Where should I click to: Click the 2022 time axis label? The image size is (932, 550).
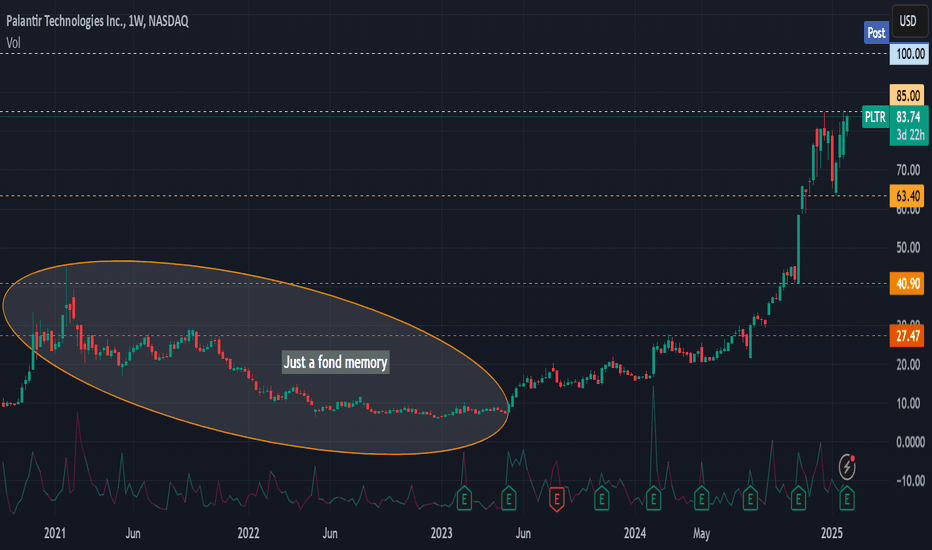coord(248,533)
